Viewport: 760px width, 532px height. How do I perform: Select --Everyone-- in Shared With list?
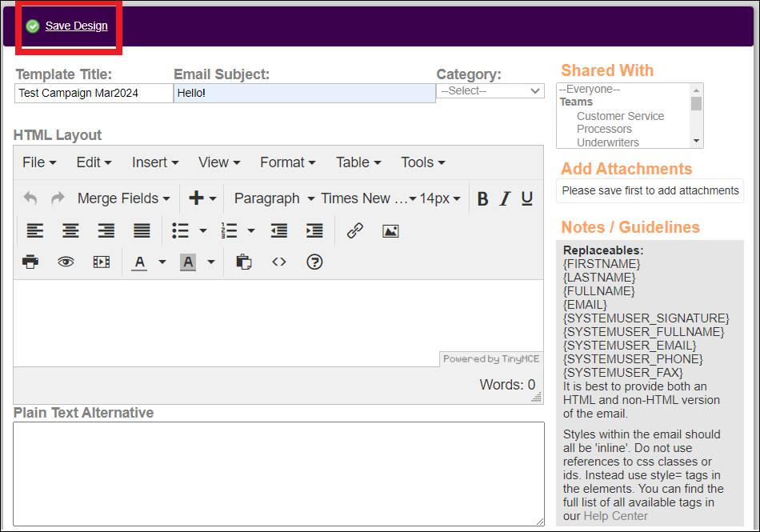click(x=590, y=89)
